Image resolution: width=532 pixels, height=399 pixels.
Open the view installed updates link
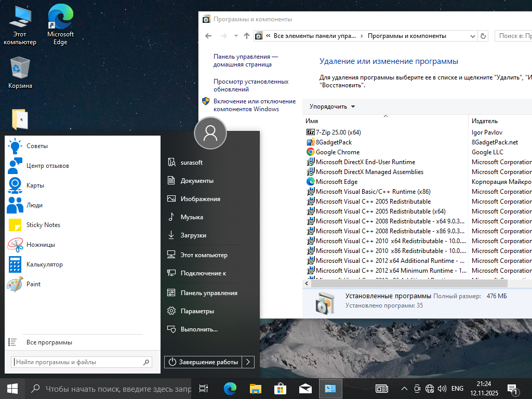pyautogui.click(x=250, y=85)
